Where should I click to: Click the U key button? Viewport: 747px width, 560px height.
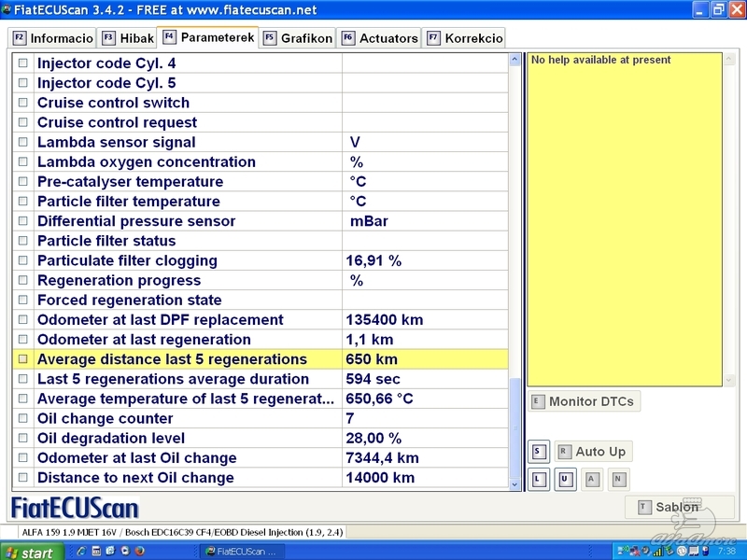point(565,479)
